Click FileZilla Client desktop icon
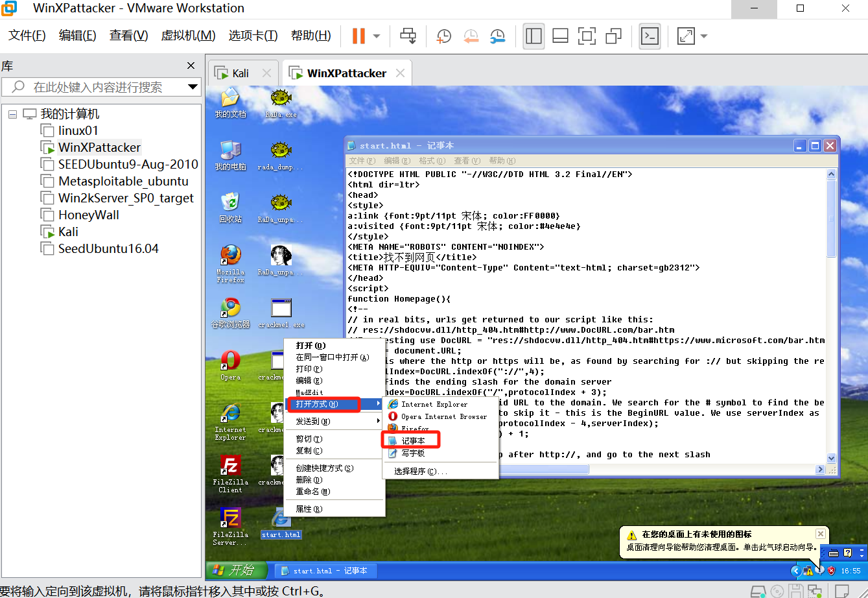Viewport: 868px width, 598px height. (230, 474)
